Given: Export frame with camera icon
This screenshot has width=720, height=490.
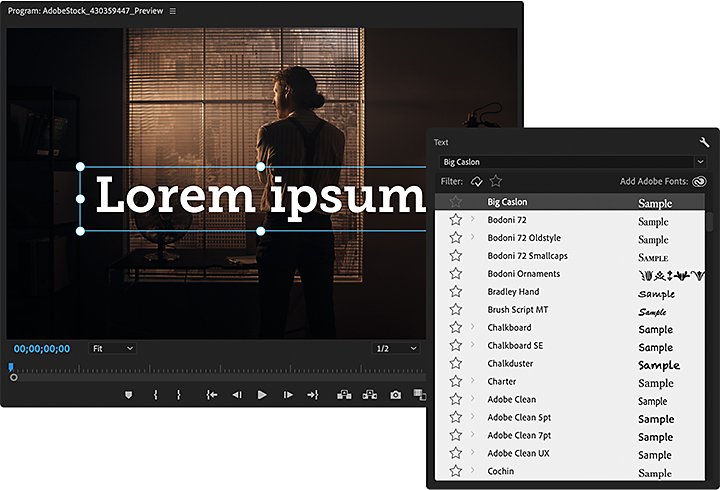Looking at the screenshot, I should point(395,395).
